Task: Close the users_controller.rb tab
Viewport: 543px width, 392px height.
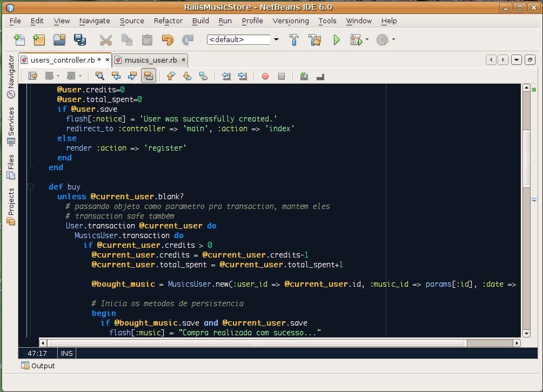Action: (108, 60)
